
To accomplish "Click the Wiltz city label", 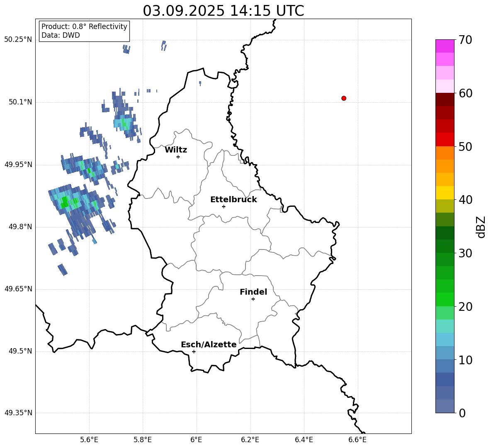I will [x=176, y=150].
